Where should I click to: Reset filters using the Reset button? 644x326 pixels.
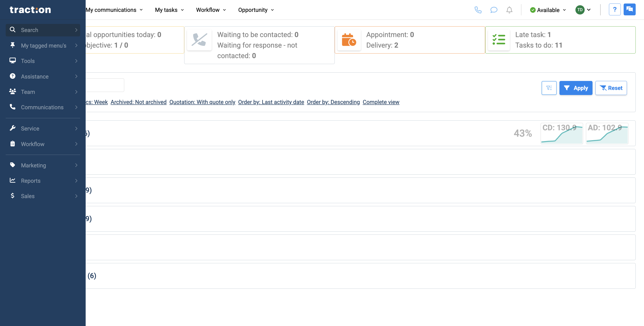click(x=611, y=88)
